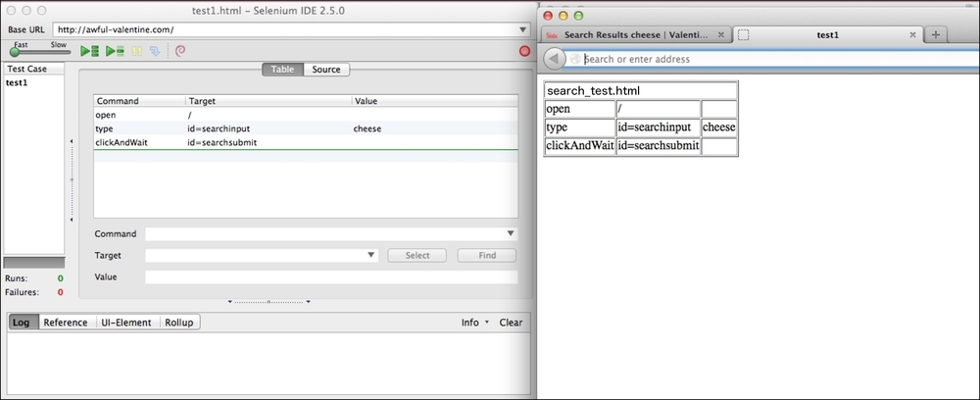Open the Info log level dropdown
The height and width of the screenshot is (400, 980).
[x=475, y=323]
